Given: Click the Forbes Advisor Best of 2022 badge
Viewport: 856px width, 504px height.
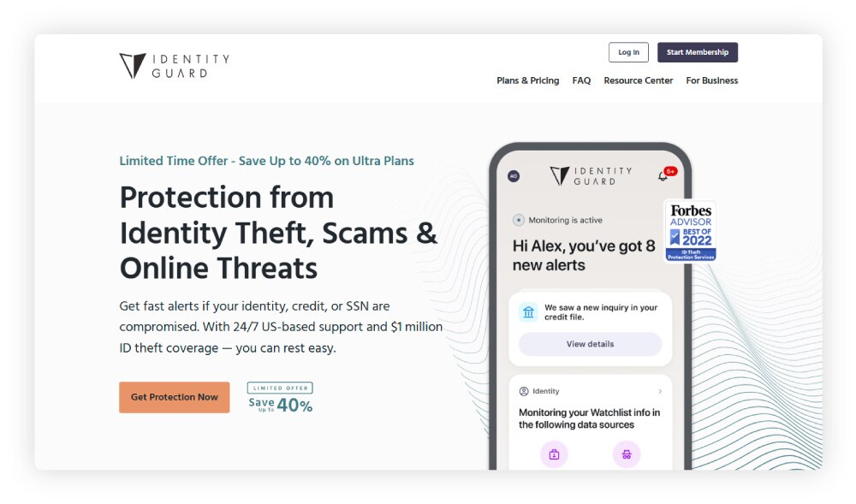Looking at the screenshot, I should (x=691, y=229).
